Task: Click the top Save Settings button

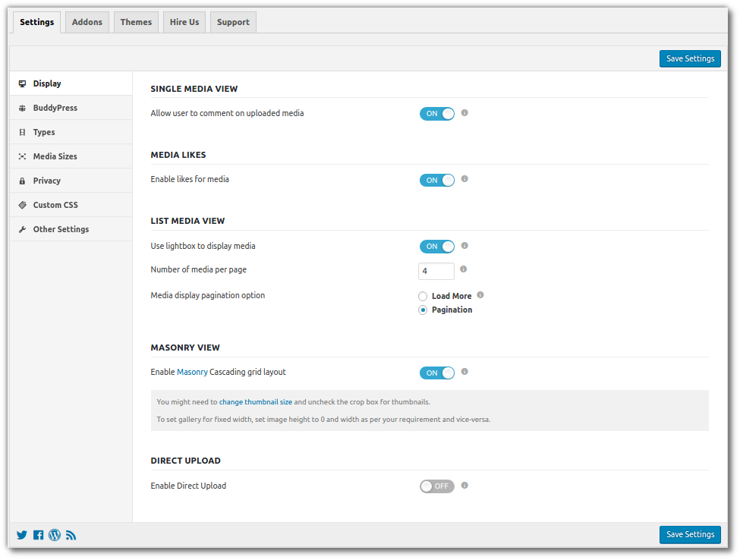Action: coord(689,58)
